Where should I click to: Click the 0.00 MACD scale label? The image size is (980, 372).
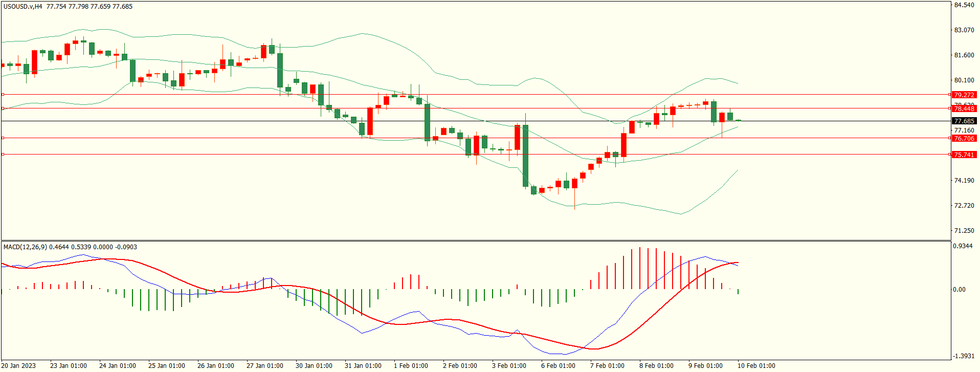pos(959,290)
